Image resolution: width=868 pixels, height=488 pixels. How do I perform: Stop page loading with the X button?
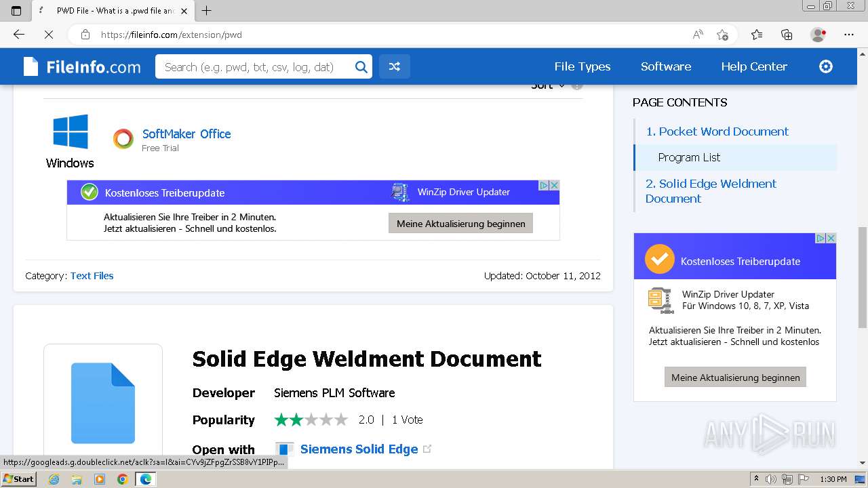click(49, 35)
